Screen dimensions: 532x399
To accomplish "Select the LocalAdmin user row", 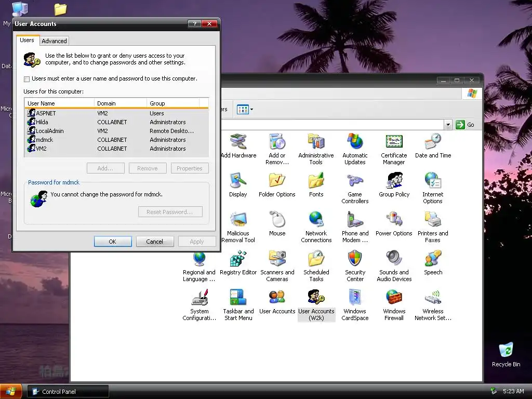I will (116, 131).
